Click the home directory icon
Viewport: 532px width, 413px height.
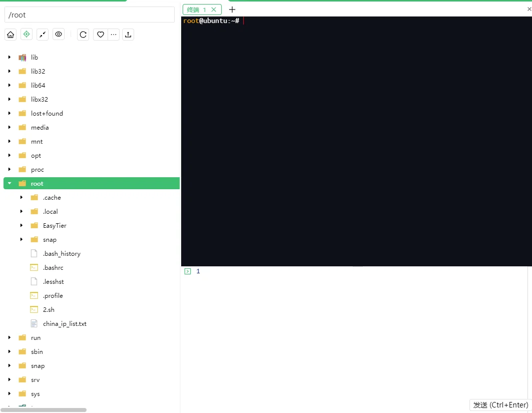click(x=11, y=35)
